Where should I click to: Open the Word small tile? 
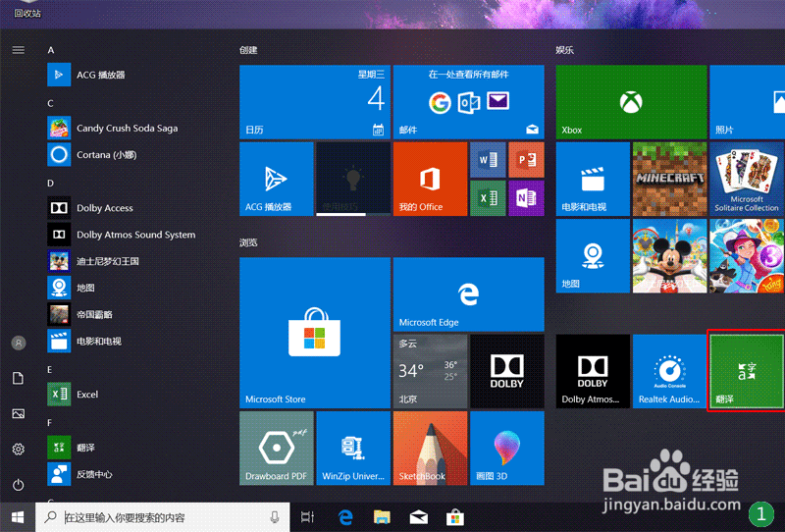[x=488, y=160]
